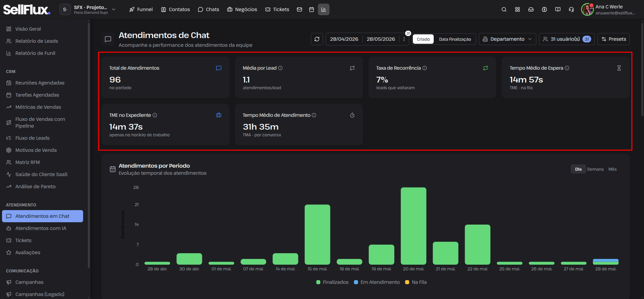Open the calendar icon in top bar
Viewport: 644px width, 299px height.
pyautogui.click(x=312, y=9)
